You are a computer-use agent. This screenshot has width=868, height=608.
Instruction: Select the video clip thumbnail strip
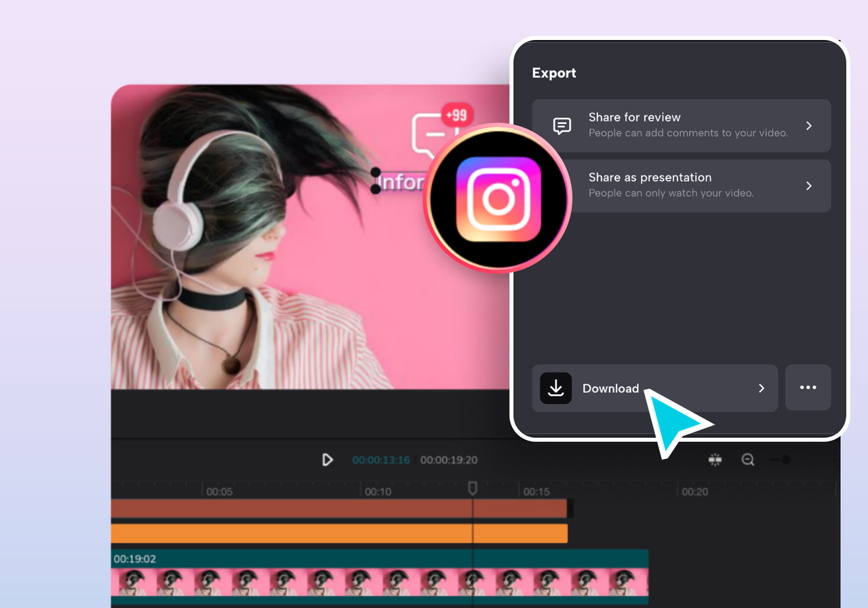[380, 583]
